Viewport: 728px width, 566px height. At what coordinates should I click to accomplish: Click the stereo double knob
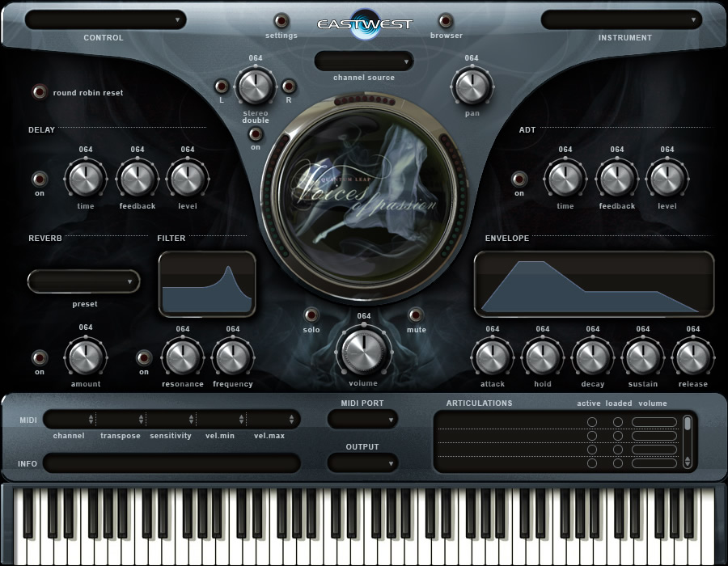[x=255, y=85]
